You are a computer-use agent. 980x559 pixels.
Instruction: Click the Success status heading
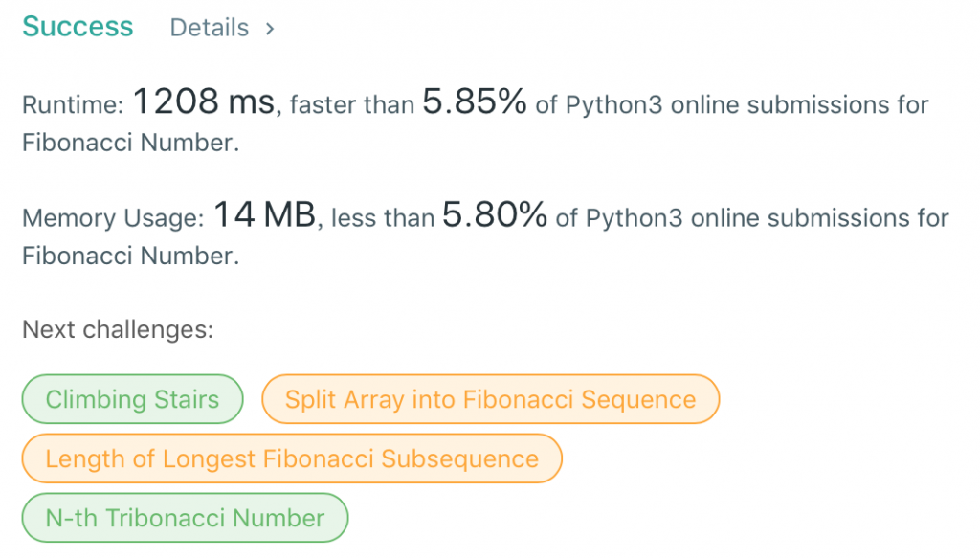pyautogui.click(x=78, y=27)
